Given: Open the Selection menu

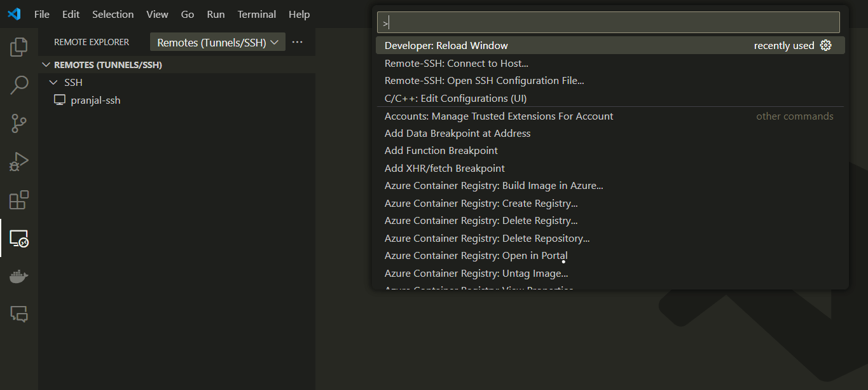Looking at the screenshot, I should point(113,14).
